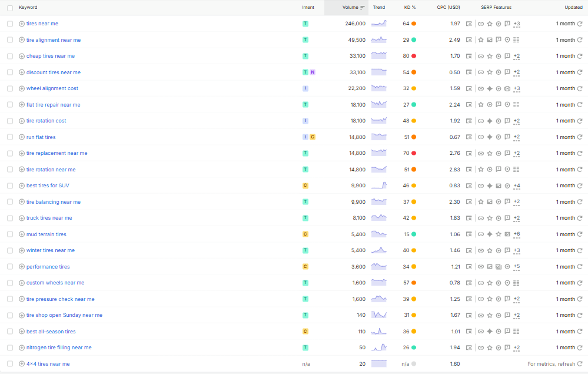Click the CPC (USD) column header
This screenshot has width=588, height=374.
[449, 8]
